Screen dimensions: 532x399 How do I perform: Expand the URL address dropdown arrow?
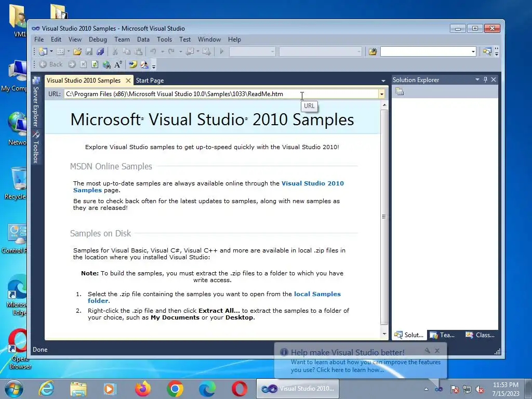point(382,94)
